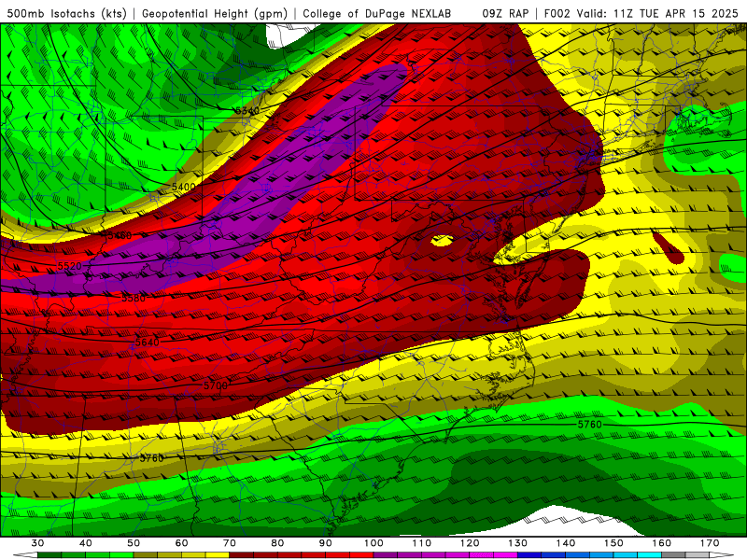Click the 5400 height contour label
Image resolution: width=747 pixels, height=560 pixels.
pyautogui.click(x=183, y=187)
